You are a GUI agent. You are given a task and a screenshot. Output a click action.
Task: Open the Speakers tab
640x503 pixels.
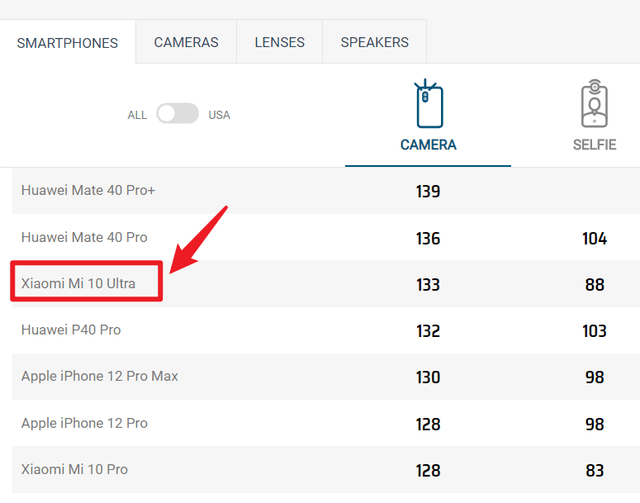pyautogui.click(x=375, y=42)
